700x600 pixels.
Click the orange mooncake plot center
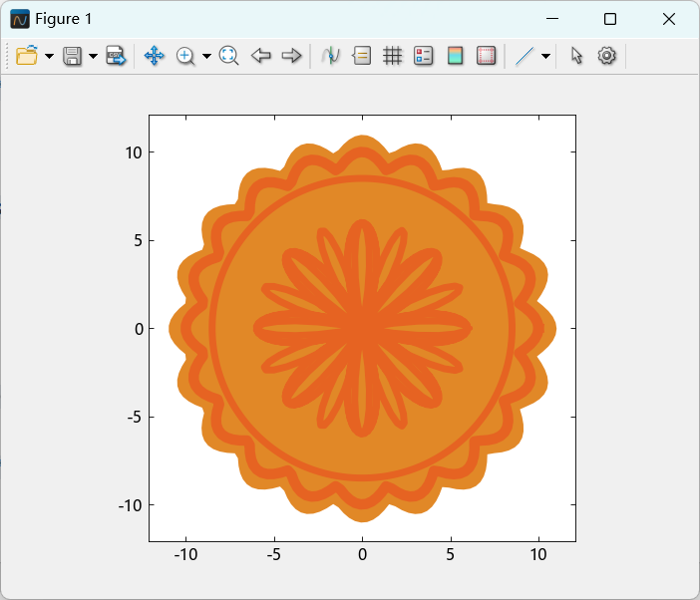point(363,328)
